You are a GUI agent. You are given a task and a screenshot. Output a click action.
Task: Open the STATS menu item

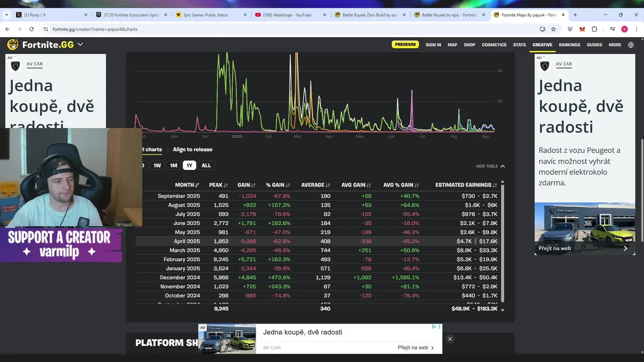pos(519,45)
